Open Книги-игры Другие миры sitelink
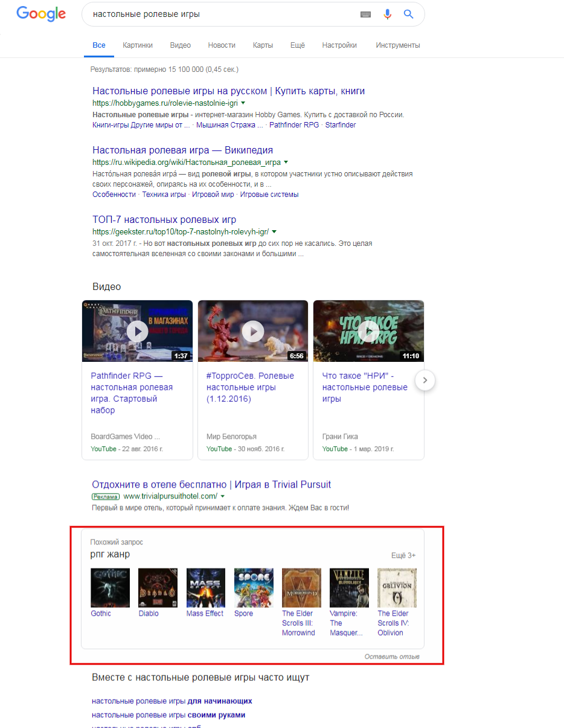This screenshot has width=564, height=728. pyautogui.click(x=141, y=125)
